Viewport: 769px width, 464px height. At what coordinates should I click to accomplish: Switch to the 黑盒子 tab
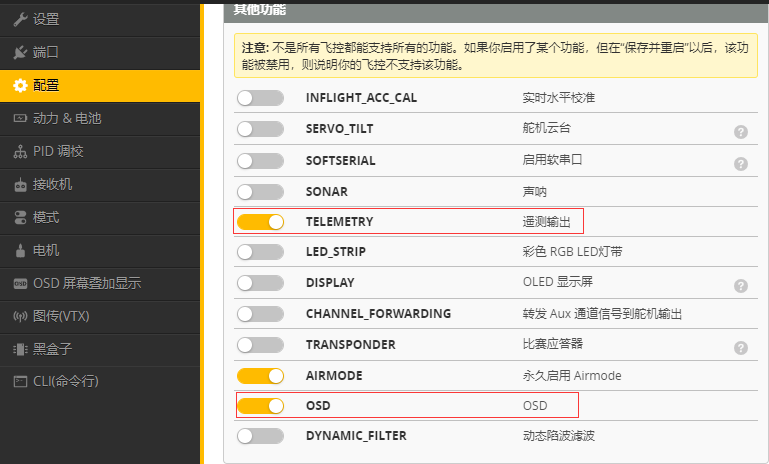click(52, 349)
